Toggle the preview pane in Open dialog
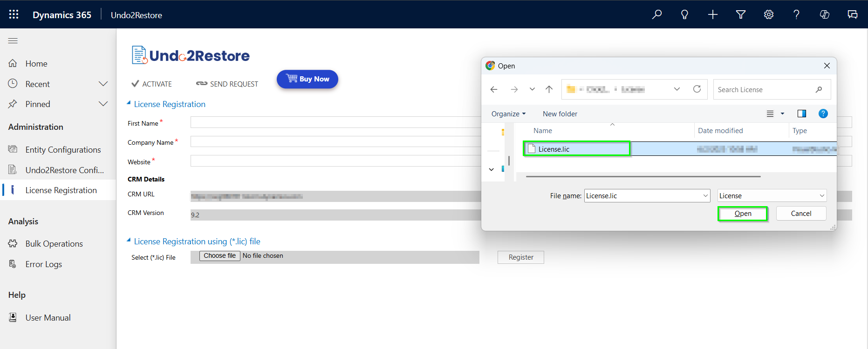Screen dimensions: 868x349 [801, 114]
